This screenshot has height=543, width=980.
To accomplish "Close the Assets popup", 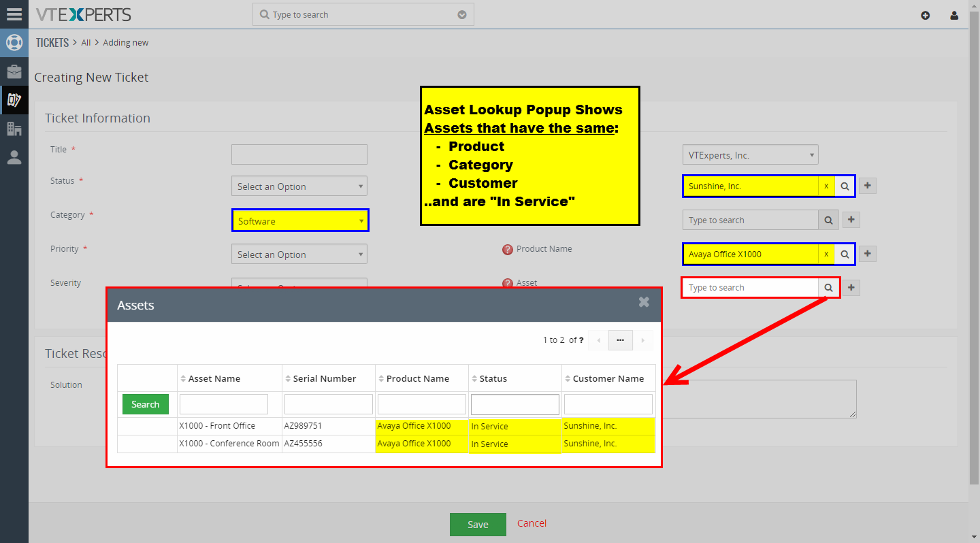I will click(x=644, y=302).
